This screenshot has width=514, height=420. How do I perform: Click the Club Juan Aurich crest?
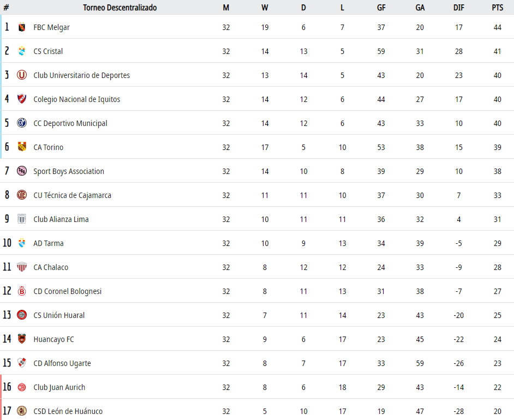tap(22, 387)
